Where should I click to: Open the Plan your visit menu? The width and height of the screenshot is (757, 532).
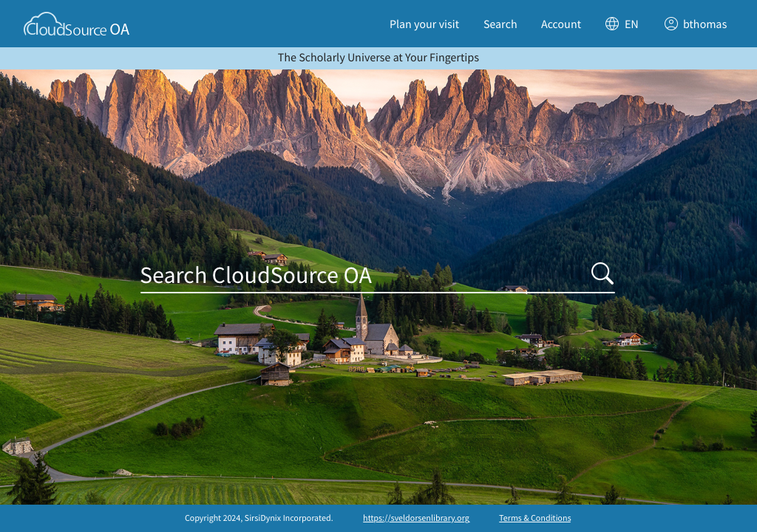pos(424,24)
